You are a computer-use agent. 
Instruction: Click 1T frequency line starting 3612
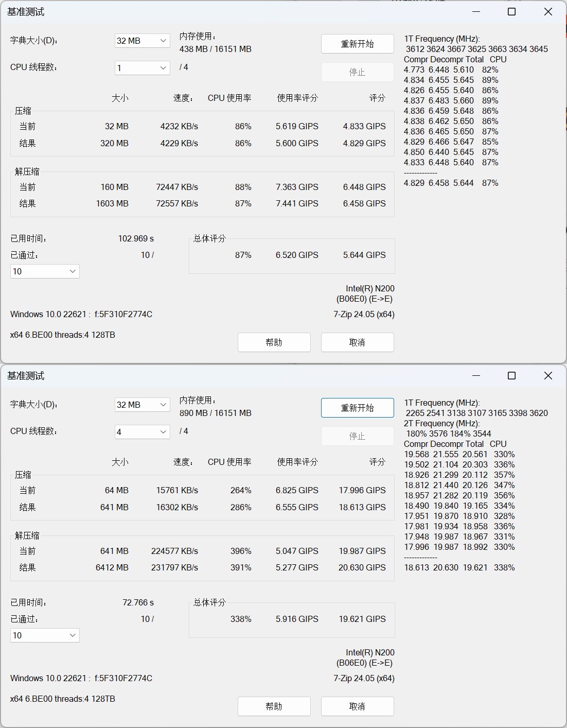point(477,49)
